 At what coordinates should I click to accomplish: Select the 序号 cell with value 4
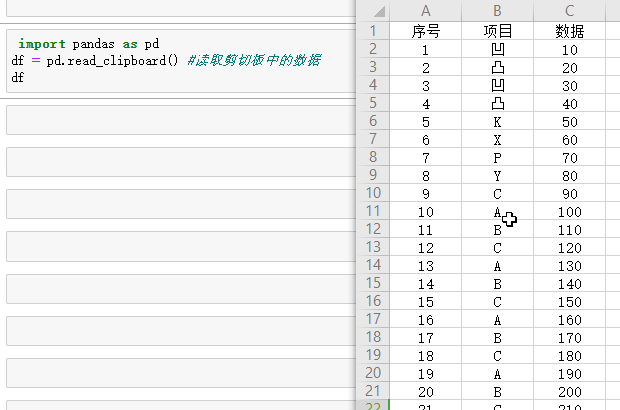(x=425, y=104)
